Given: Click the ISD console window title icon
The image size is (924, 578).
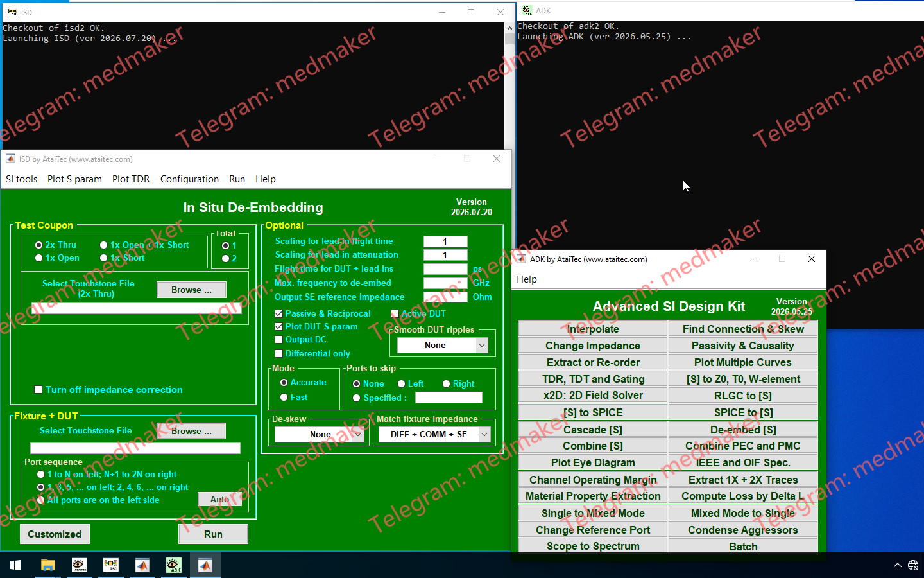Looking at the screenshot, I should pyautogui.click(x=12, y=12).
